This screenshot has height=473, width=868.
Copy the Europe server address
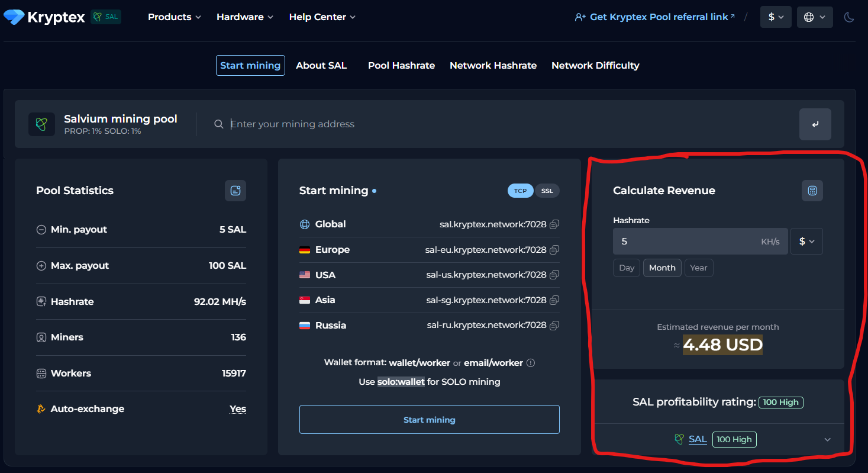pos(554,250)
